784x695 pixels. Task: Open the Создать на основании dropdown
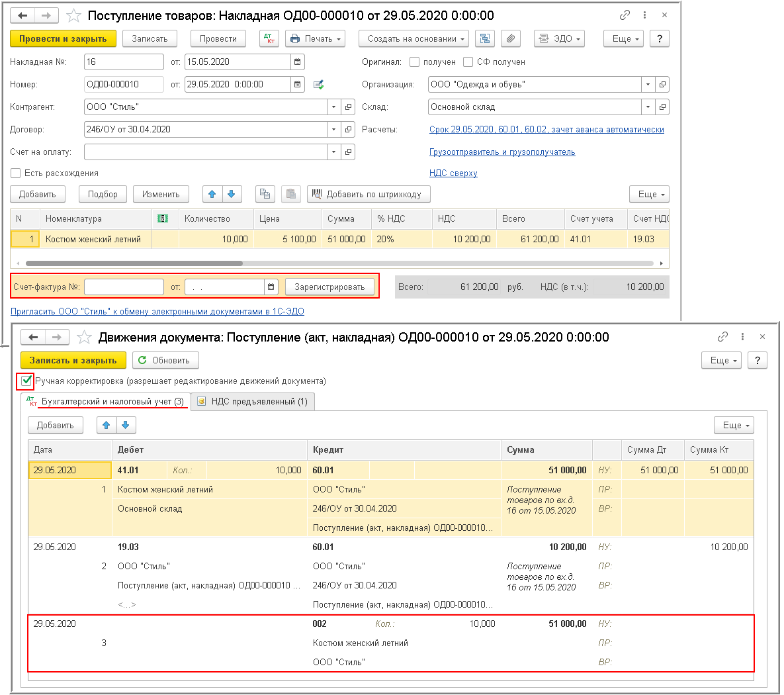point(414,39)
